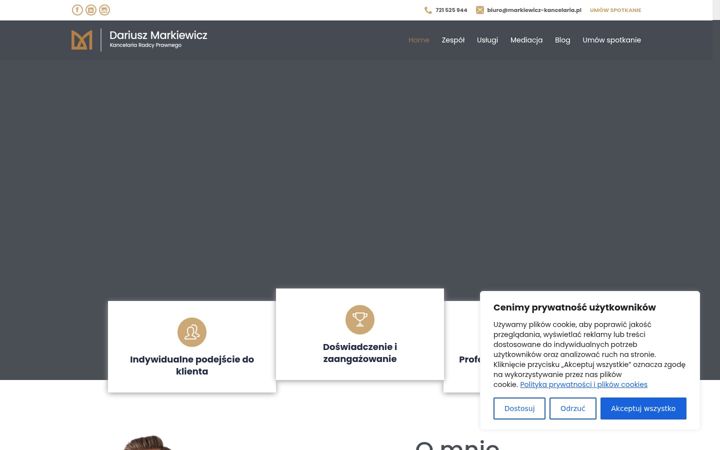Click the trophy icon above Doświadczenie
The height and width of the screenshot is (450, 720).
[360, 320]
